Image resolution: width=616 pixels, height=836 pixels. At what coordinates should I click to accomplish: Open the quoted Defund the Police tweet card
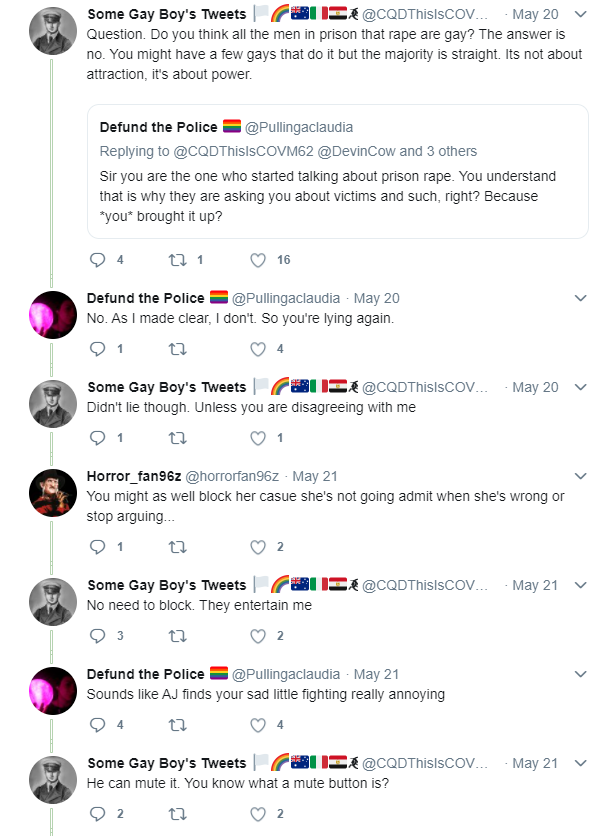[x=338, y=171]
